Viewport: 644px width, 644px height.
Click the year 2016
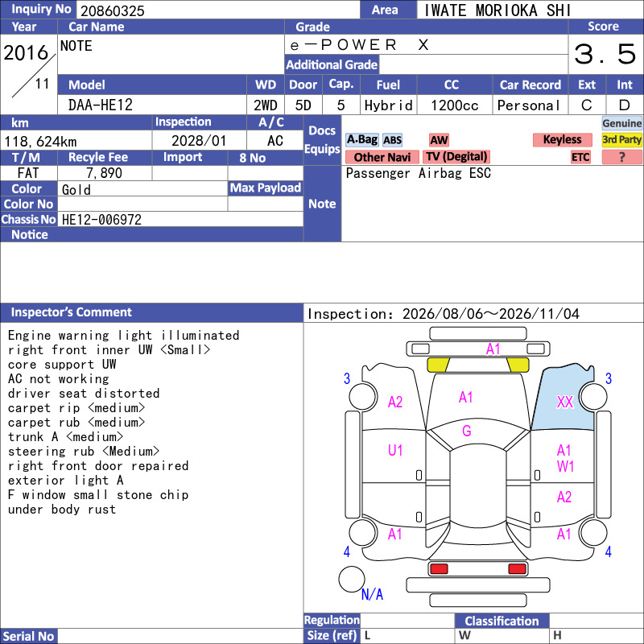pos(26,53)
